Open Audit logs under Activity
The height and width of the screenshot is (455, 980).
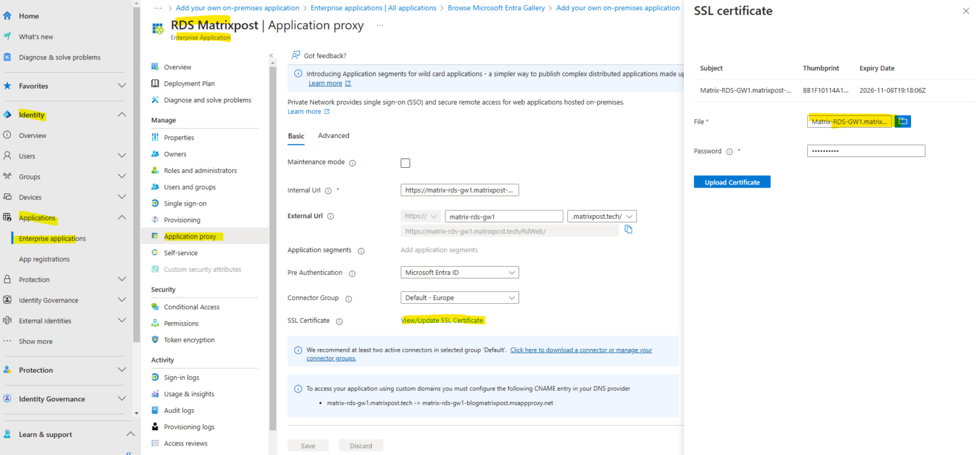click(179, 410)
